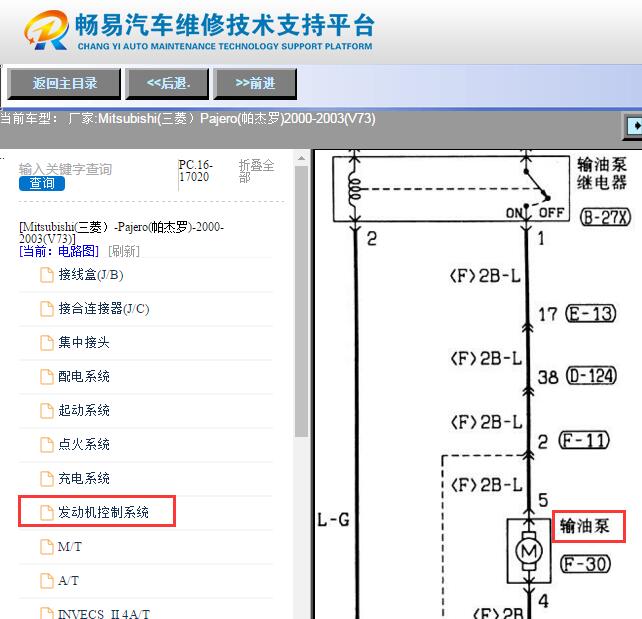Screen dimensions: 642x619
Task: Click document icon beside A/T
Action: pos(47,581)
